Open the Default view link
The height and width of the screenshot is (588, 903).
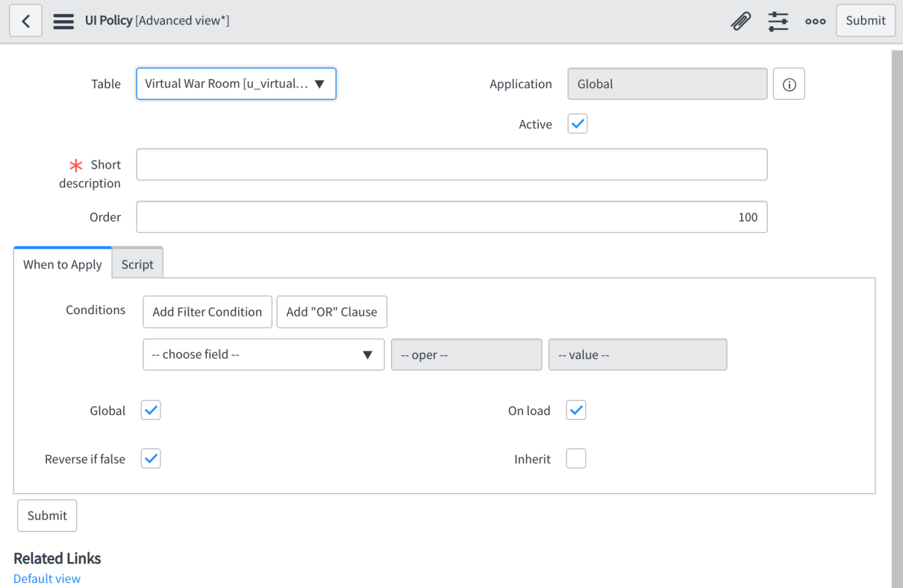46,578
